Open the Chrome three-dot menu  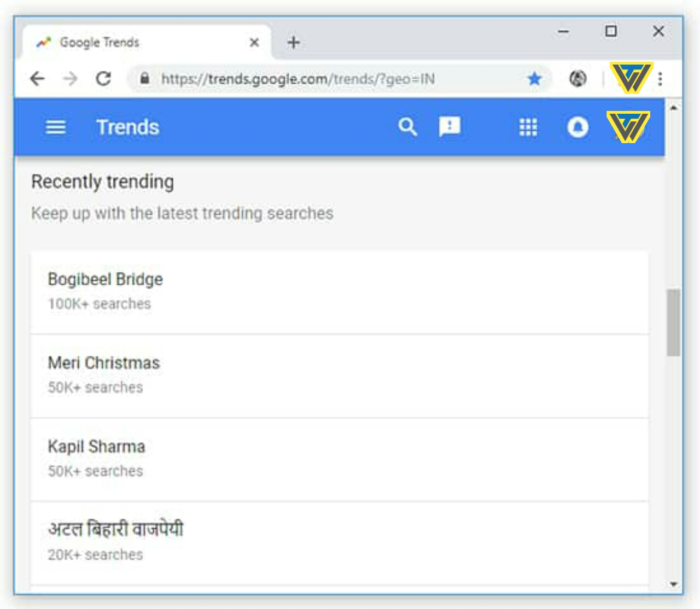click(660, 78)
